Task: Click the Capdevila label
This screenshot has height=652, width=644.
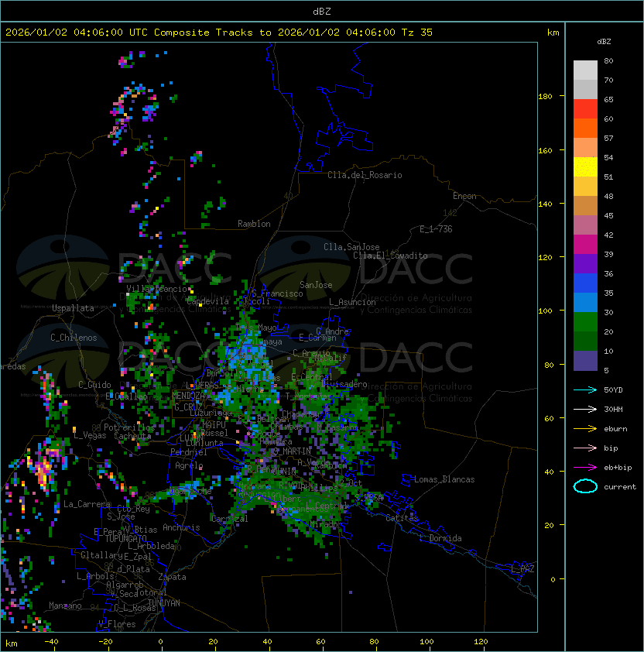Action: coord(208,301)
